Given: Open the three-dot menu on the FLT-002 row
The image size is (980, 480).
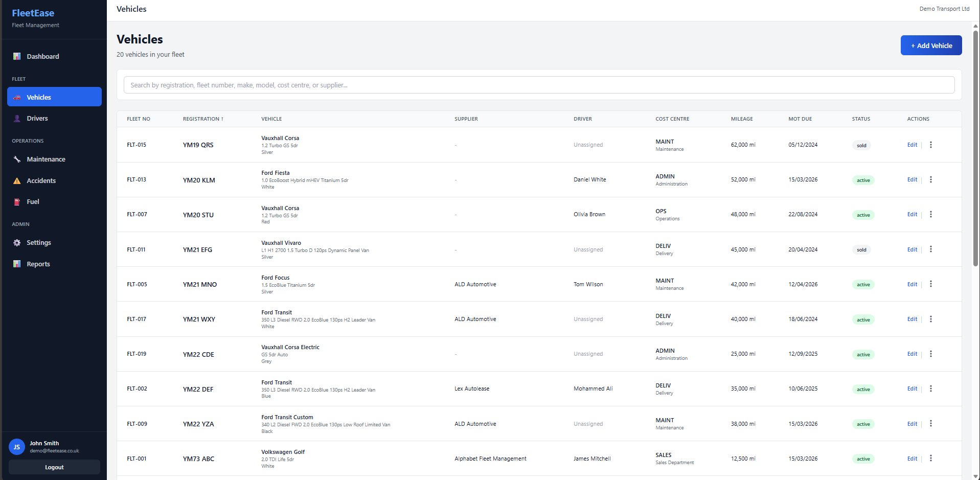Looking at the screenshot, I should 931,388.
